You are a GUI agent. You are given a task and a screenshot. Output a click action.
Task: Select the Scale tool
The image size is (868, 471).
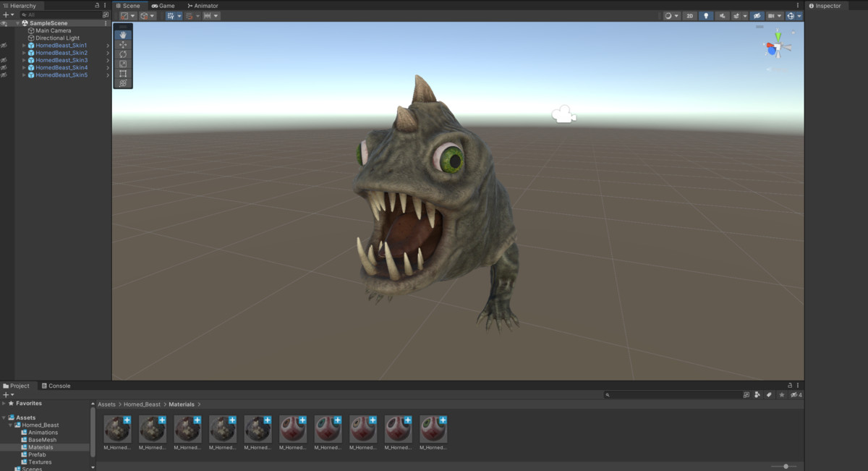pyautogui.click(x=123, y=64)
